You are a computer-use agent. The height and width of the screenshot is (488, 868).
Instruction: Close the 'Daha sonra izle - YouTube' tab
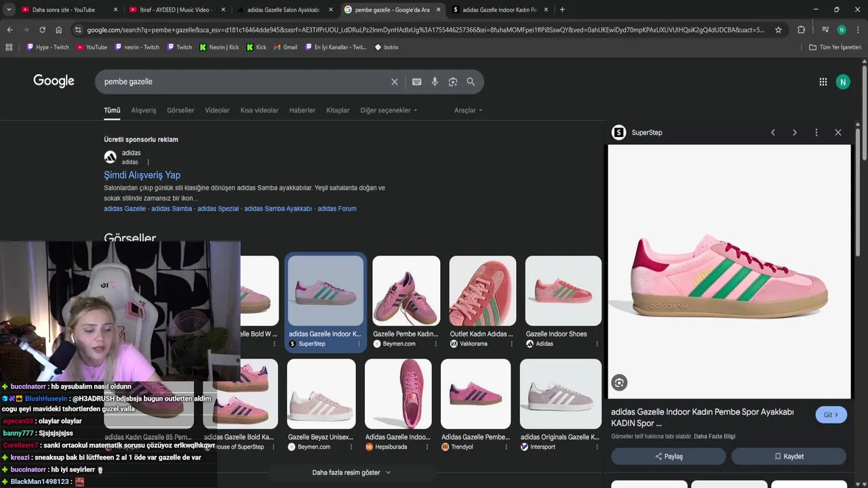point(115,9)
